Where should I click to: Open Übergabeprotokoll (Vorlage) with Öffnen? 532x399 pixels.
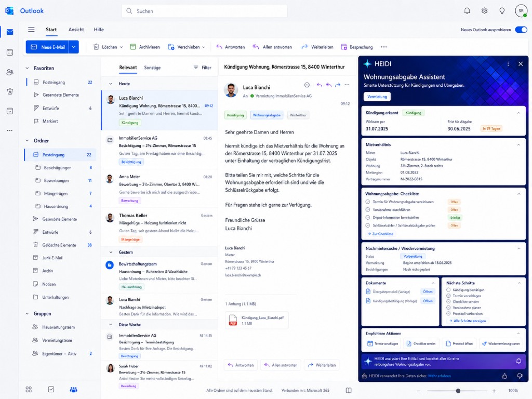tap(428, 291)
